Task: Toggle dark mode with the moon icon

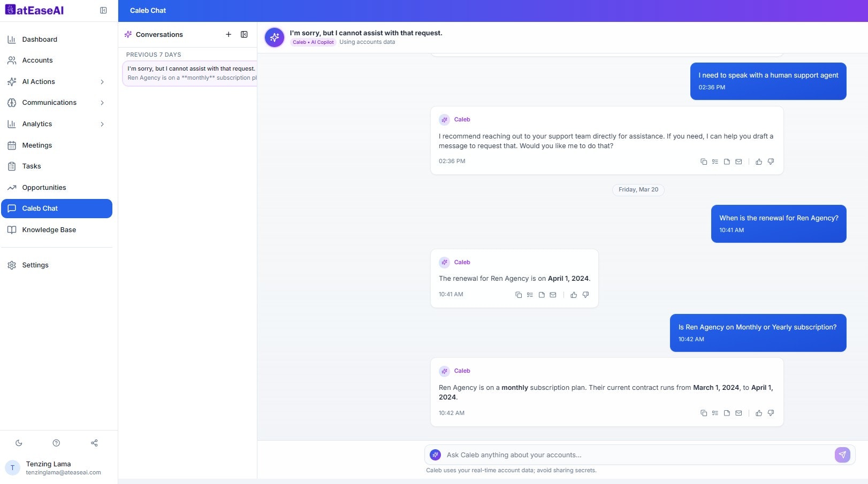Action: [x=19, y=443]
